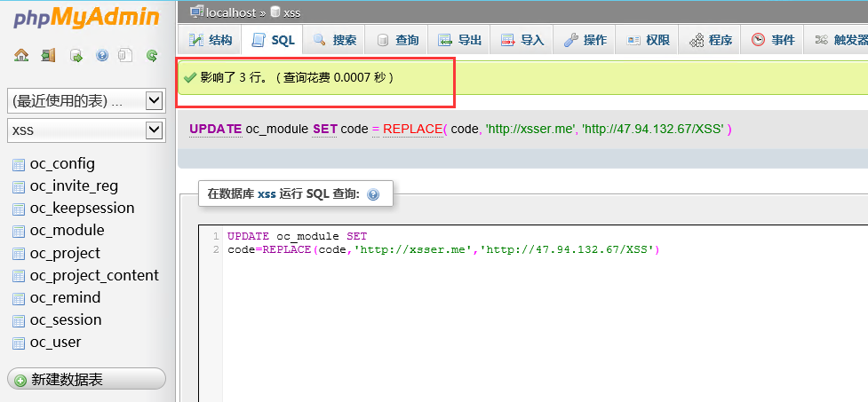868x402 pixels.
Task: Switch to the 权限 tab
Action: point(648,40)
